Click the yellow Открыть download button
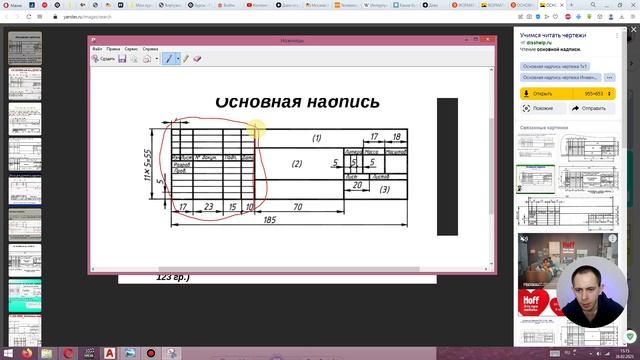Viewport: 640px width, 360px height. tap(546, 93)
